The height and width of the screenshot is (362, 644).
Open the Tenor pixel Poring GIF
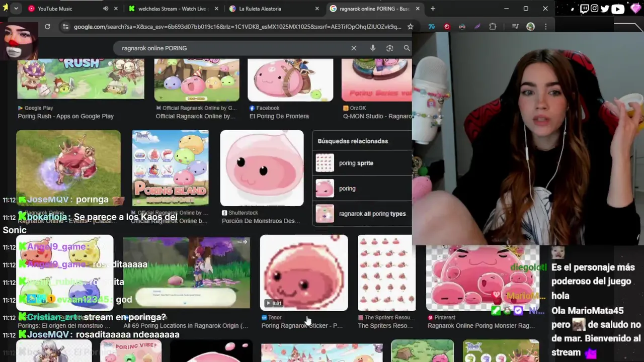coord(304,272)
